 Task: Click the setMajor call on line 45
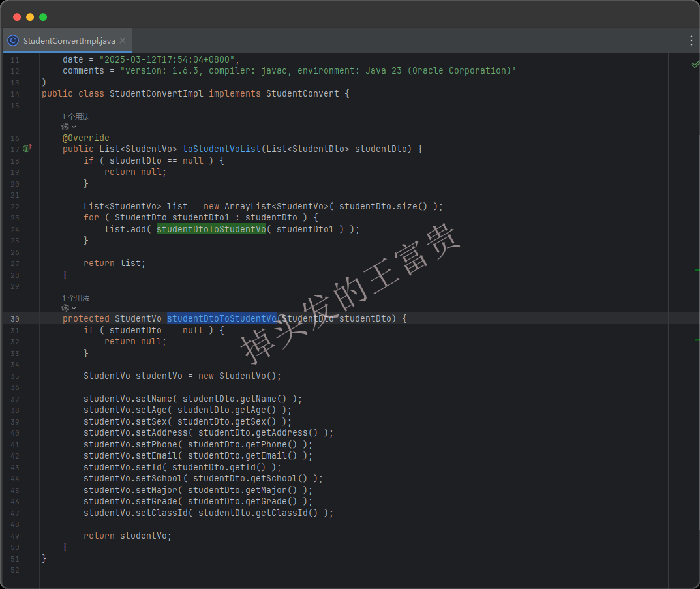198,490
